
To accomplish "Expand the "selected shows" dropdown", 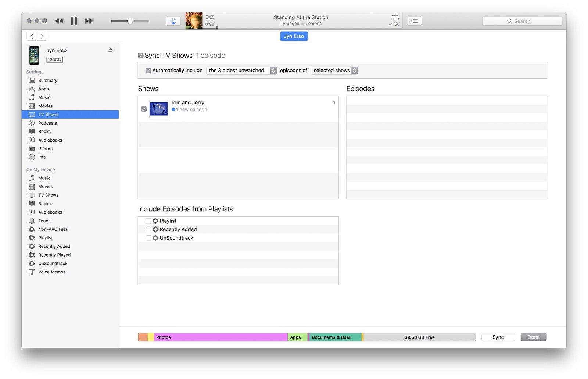I will pos(334,71).
